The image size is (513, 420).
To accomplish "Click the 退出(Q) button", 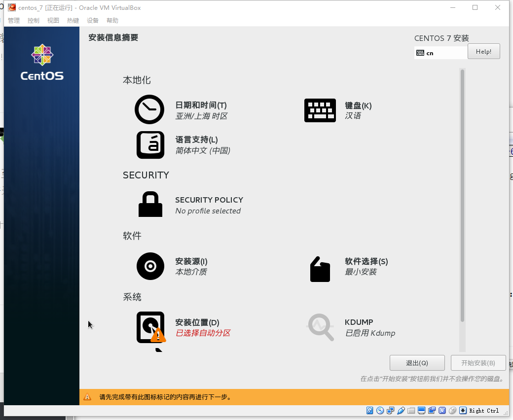I will click(x=417, y=363).
